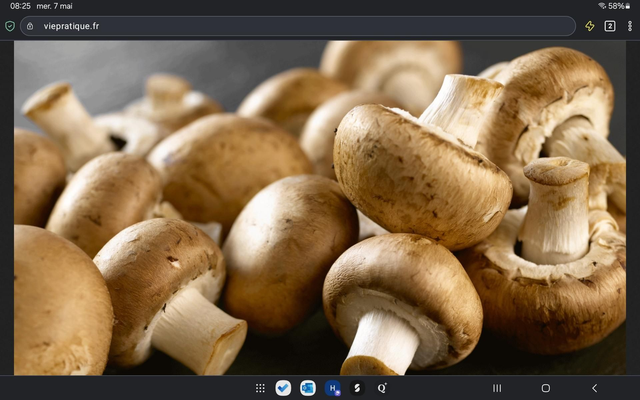Show recent apps with the three-bars button

[497, 388]
